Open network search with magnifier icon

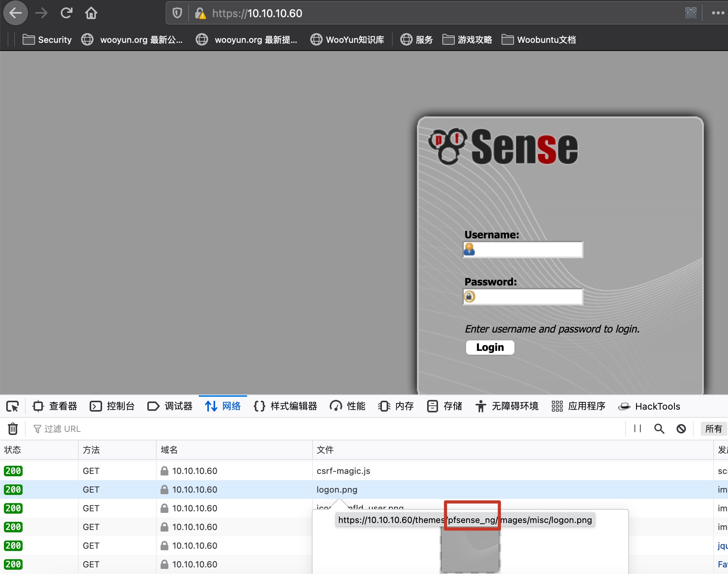coord(659,429)
